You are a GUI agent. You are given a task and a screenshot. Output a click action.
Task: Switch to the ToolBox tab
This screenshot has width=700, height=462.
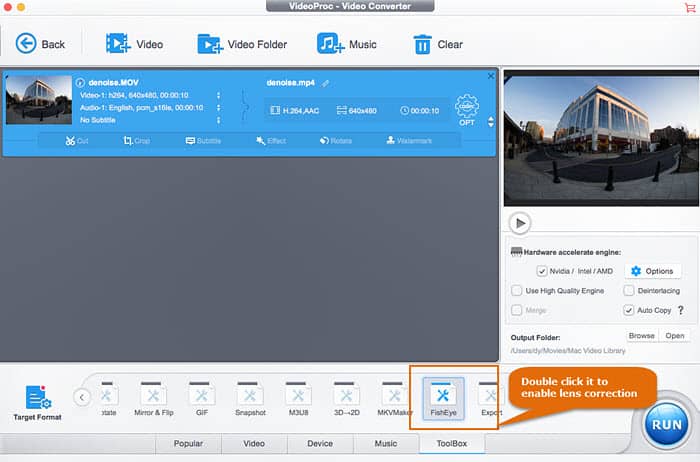click(x=452, y=444)
